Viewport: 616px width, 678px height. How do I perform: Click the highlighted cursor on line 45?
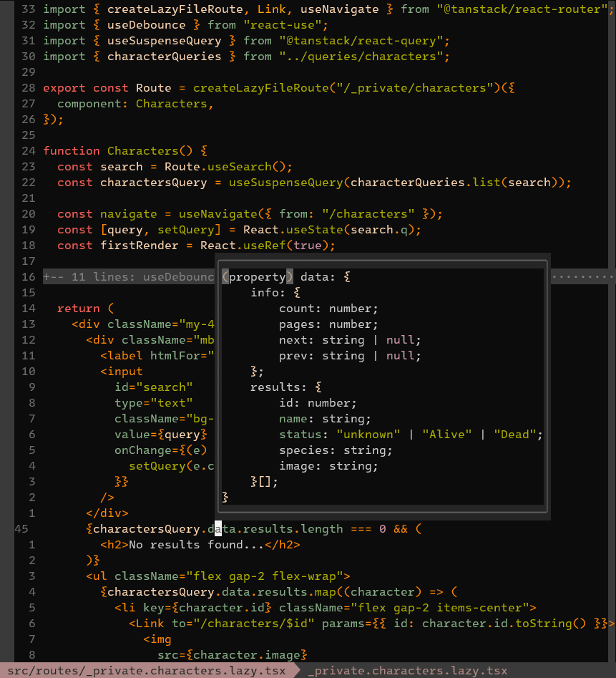pyautogui.click(x=218, y=529)
